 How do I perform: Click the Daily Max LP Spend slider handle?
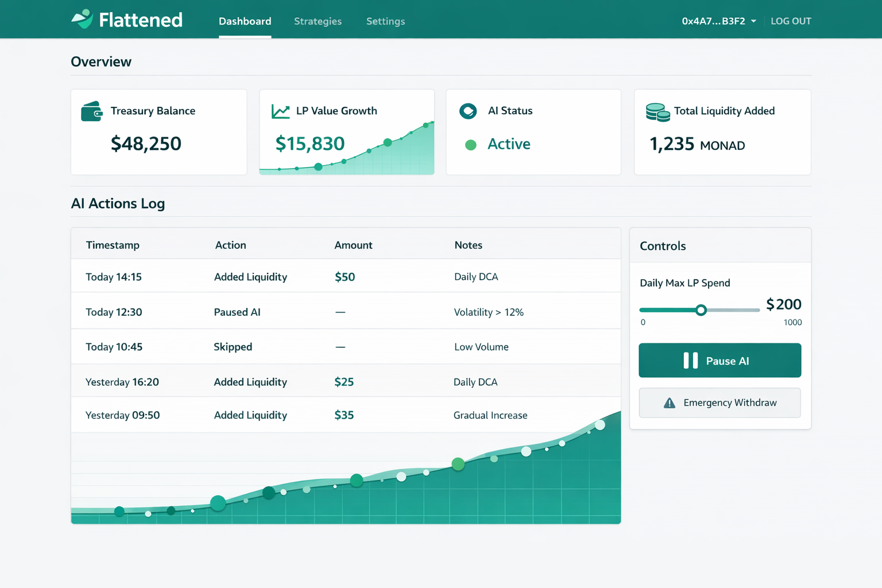701,310
